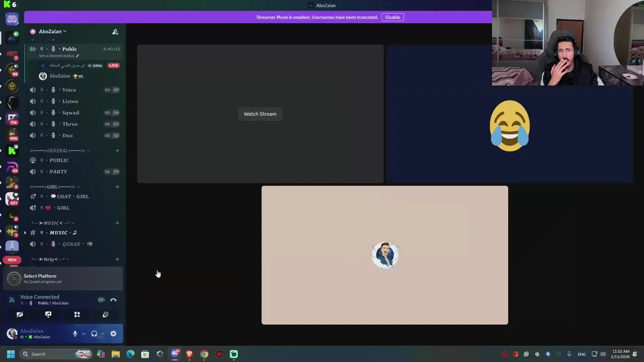The image size is (644, 362).
Task: Open Google Chrome from taskbar
Action: click(x=204, y=354)
